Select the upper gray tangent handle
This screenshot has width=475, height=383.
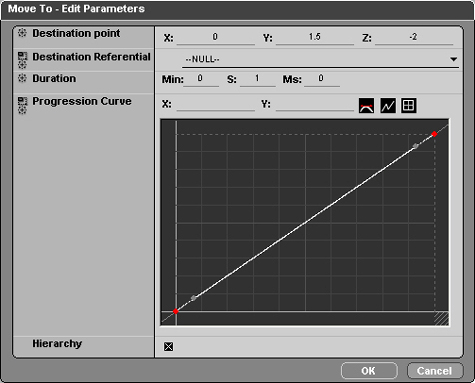pos(416,146)
